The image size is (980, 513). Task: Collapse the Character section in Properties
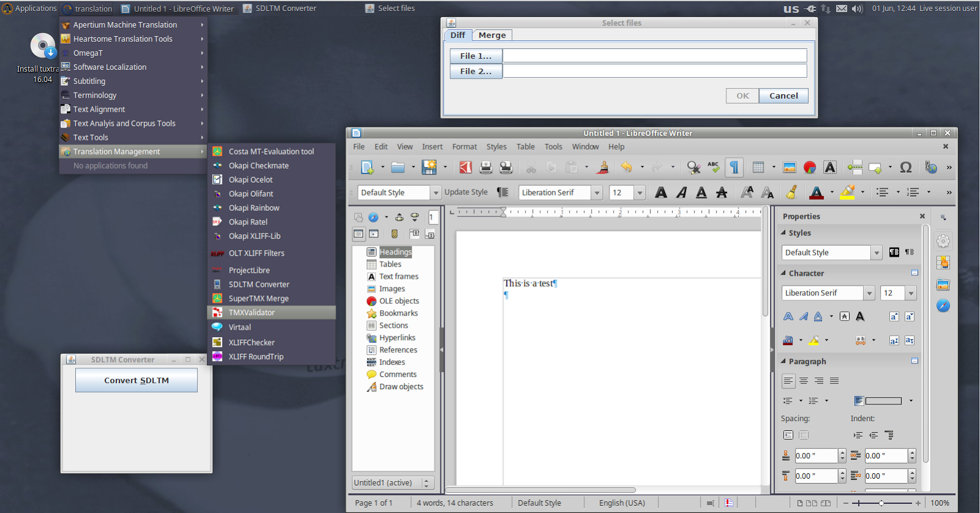coord(783,273)
